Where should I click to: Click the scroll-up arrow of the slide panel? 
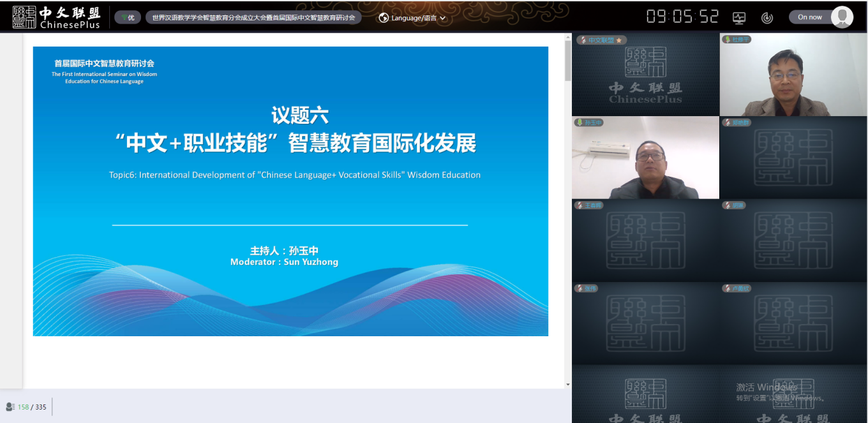click(x=568, y=38)
